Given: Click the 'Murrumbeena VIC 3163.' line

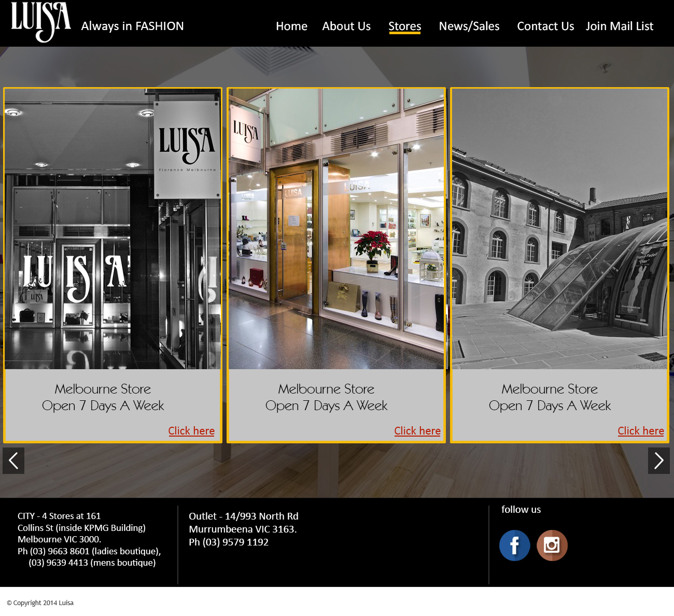Looking at the screenshot, I should point(243,529).
